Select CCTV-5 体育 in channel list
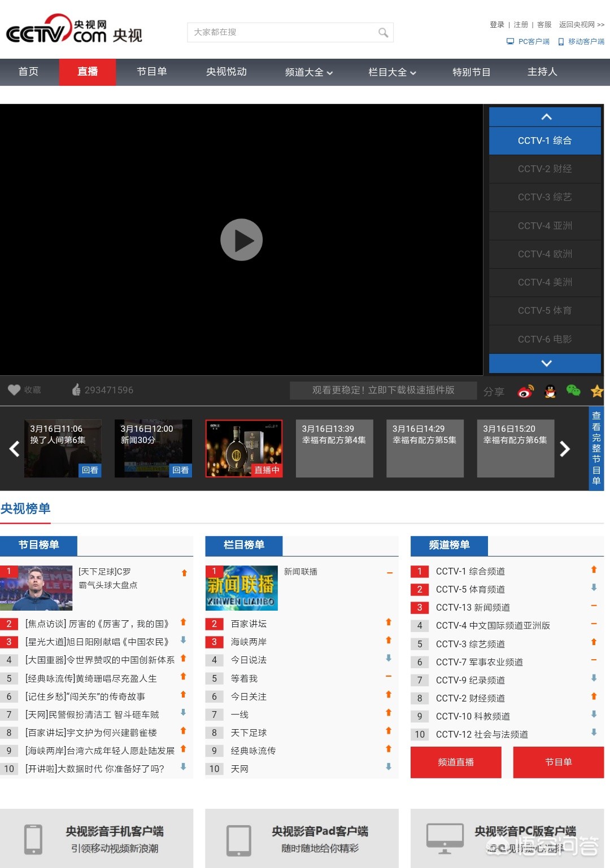610x868 pixels. 544,310
